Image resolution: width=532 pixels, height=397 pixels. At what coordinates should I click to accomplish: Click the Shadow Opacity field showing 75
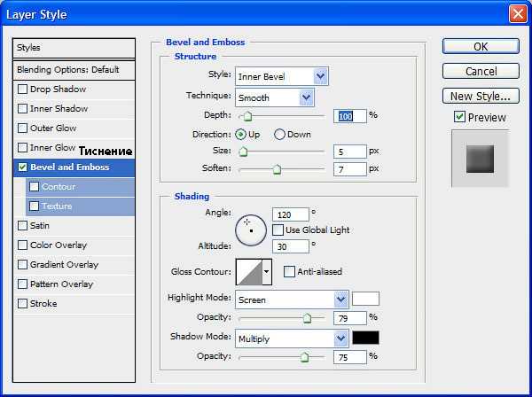350,357
